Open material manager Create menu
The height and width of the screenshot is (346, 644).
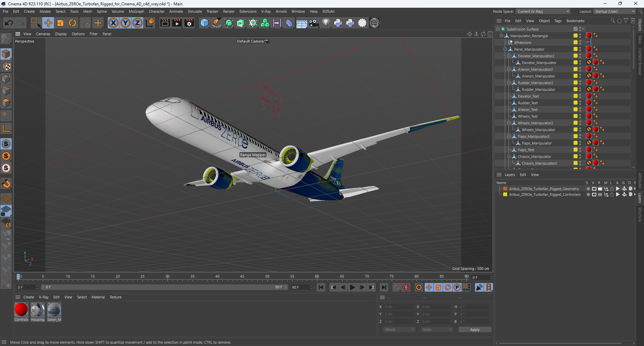[29, 297]
